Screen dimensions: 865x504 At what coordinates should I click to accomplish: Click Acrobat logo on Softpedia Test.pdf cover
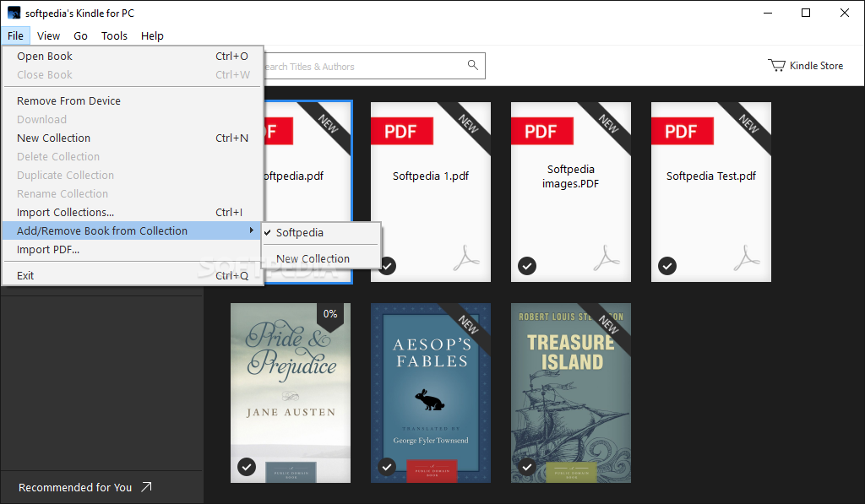tap(747, 258)
